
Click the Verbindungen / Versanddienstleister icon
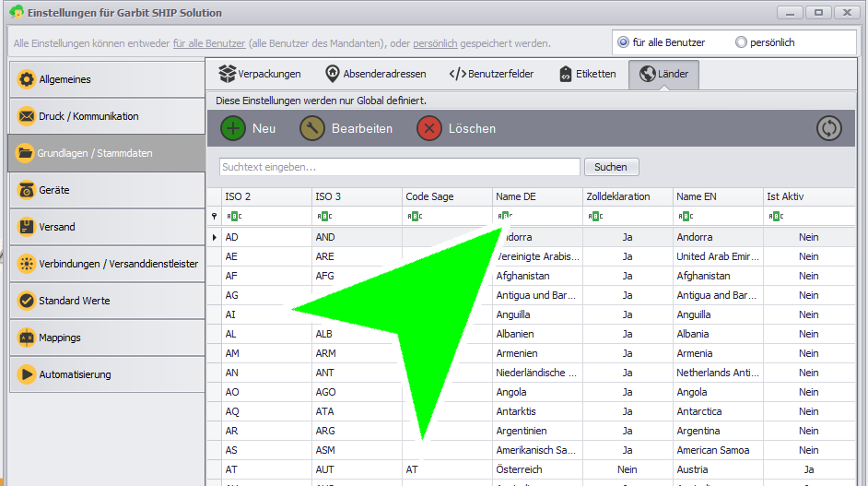(26, 264)
